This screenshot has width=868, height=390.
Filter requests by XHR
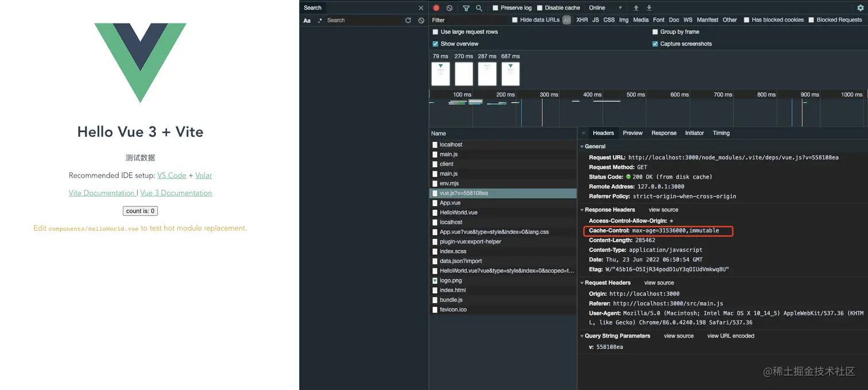[x=582, y=20]
